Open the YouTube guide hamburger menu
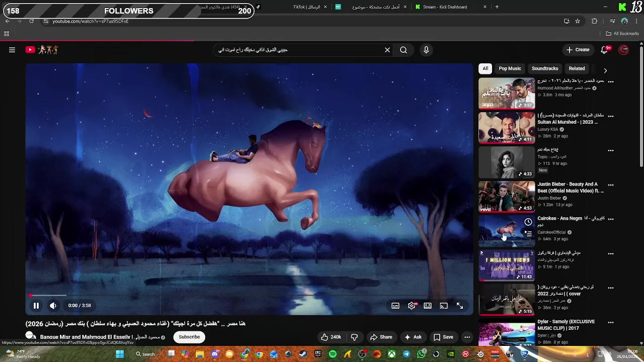 [x=12, y=50]
